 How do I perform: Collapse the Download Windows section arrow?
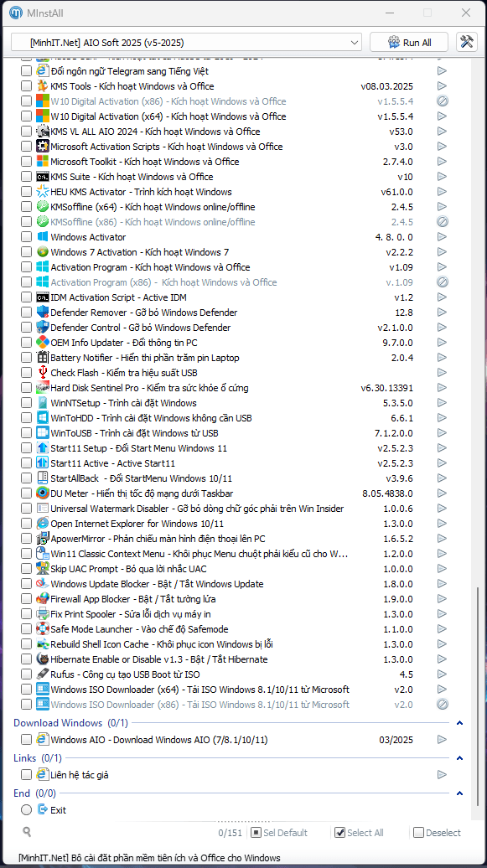pyautogui.click(x=459, y=723)
